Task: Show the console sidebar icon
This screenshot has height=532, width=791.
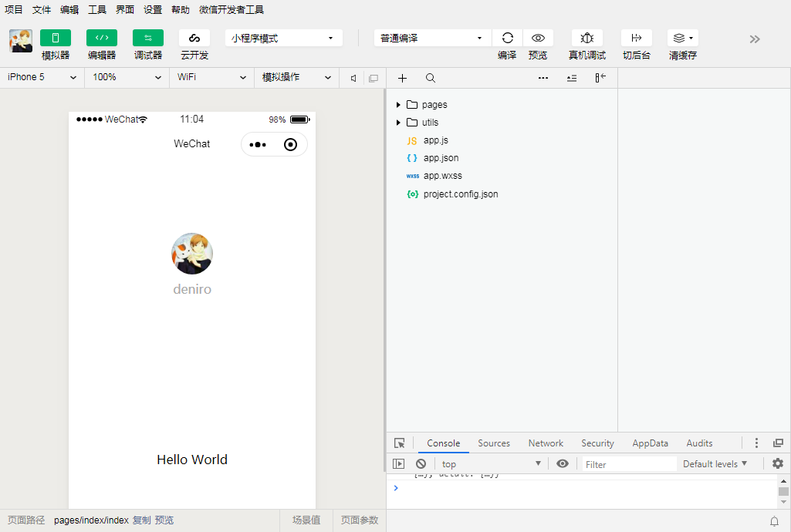Action: tap(398, 463)
